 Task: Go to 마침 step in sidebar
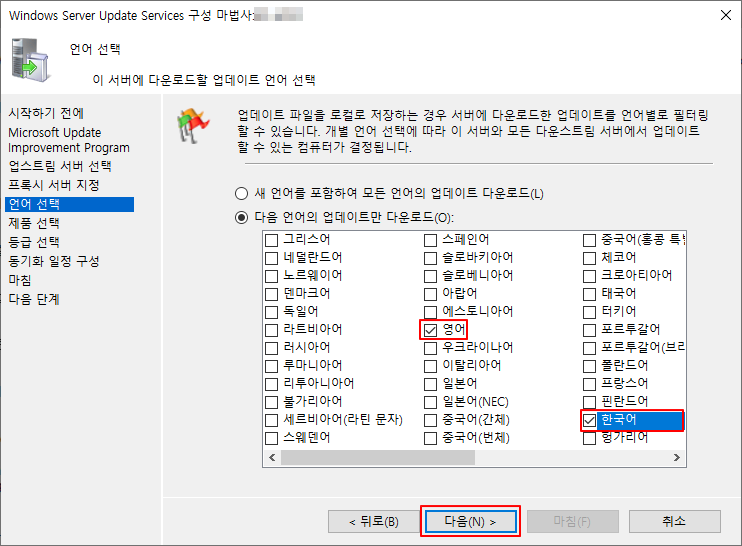click(19, 280)
